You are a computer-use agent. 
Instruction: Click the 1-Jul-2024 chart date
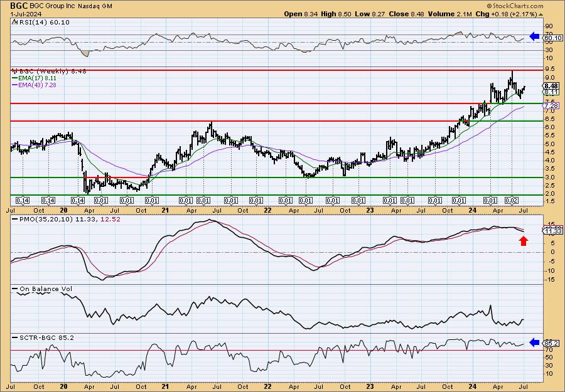[26, 14]
